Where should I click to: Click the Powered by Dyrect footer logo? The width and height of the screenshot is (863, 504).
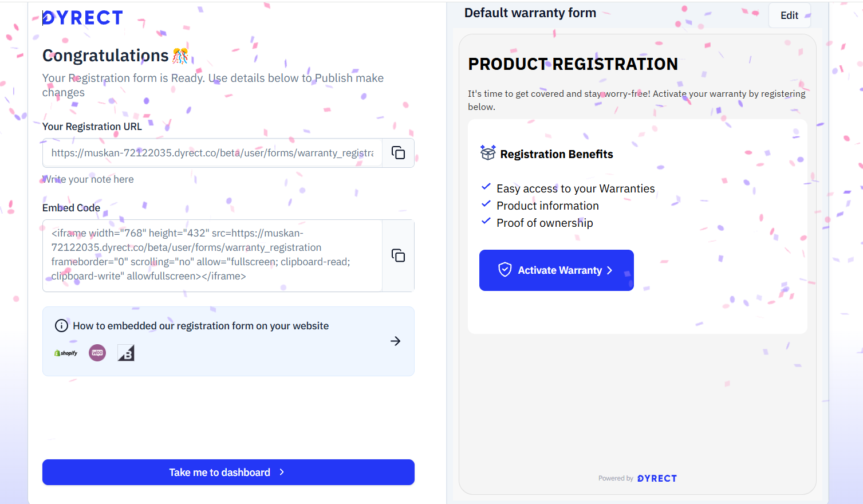pyautogui.click(x=656, y=478)
